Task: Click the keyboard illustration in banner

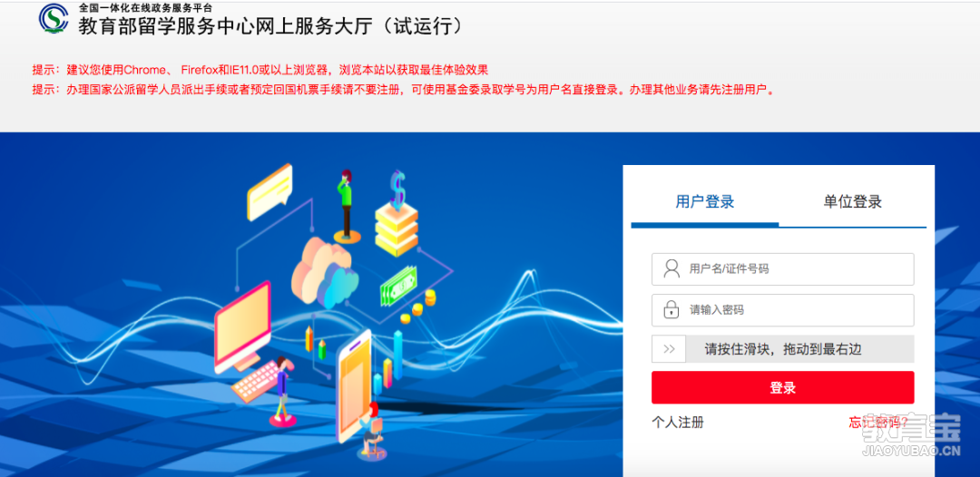Action: pos(258,380)
